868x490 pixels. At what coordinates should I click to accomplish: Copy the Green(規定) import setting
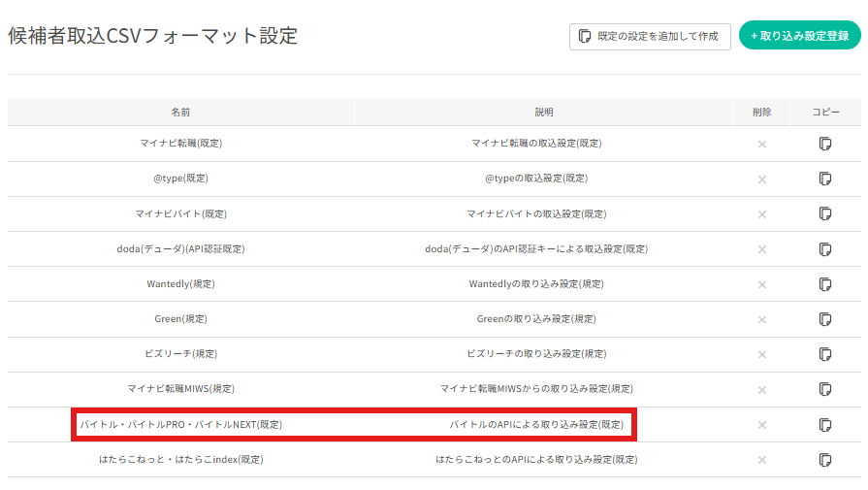tap(825, 319)
